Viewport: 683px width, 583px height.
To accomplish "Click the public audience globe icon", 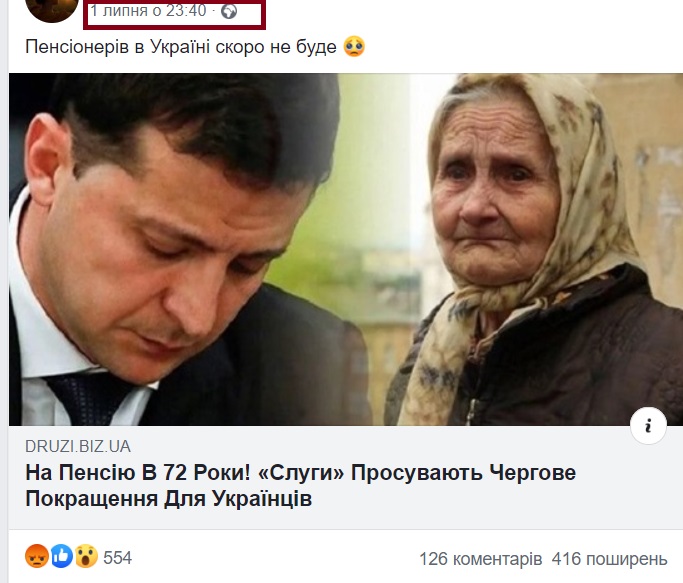I will (229, 11).
